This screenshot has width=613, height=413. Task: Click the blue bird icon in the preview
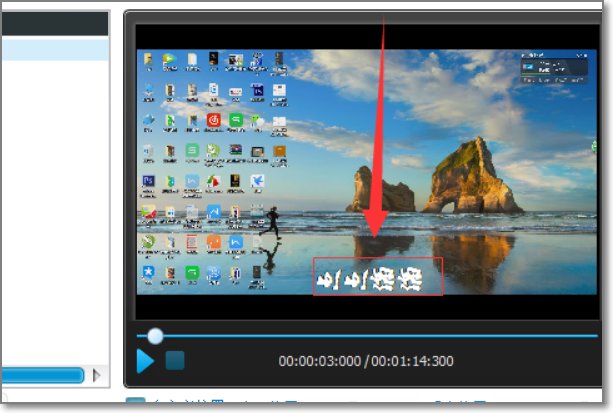[257, 181]
